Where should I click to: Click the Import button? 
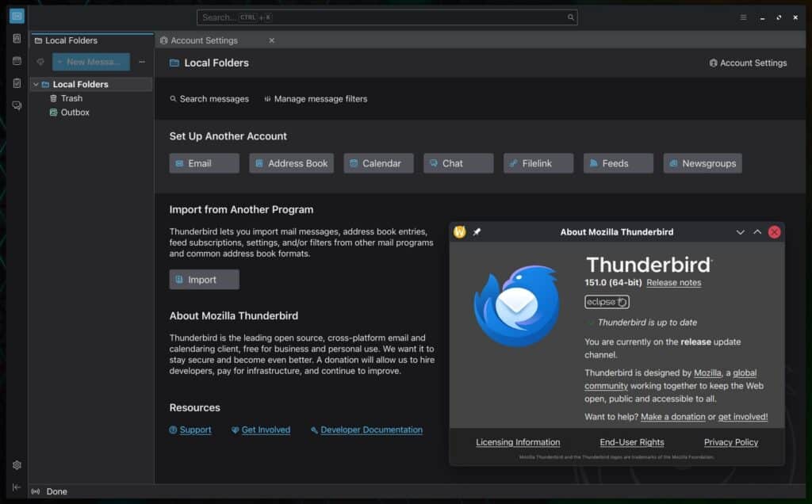pos(204,280)
